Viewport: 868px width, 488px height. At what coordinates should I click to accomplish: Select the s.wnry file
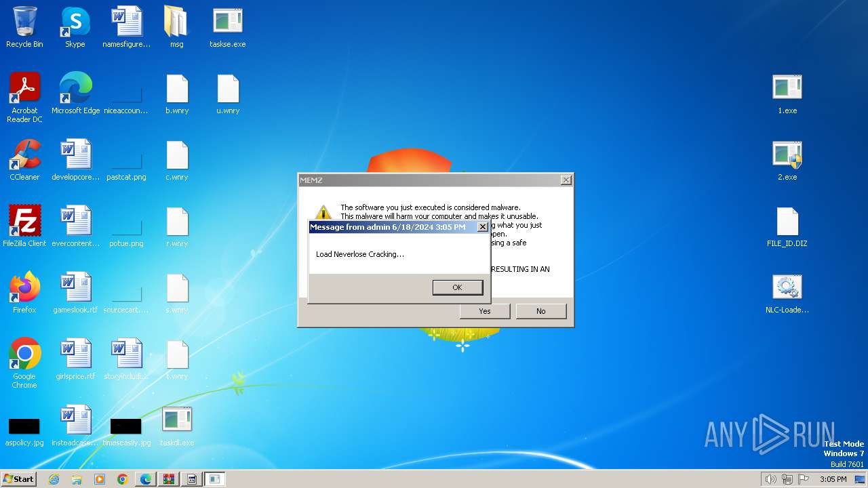[177, 293]
